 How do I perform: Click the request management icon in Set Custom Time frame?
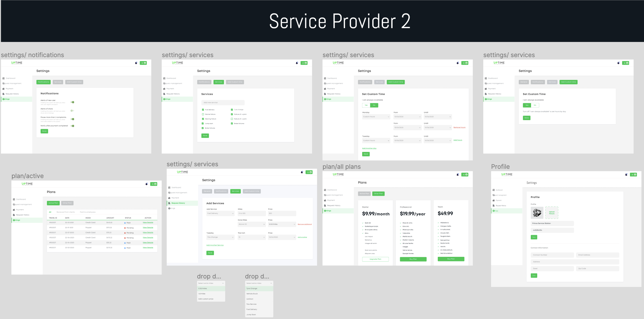click(x=325, y=84)
